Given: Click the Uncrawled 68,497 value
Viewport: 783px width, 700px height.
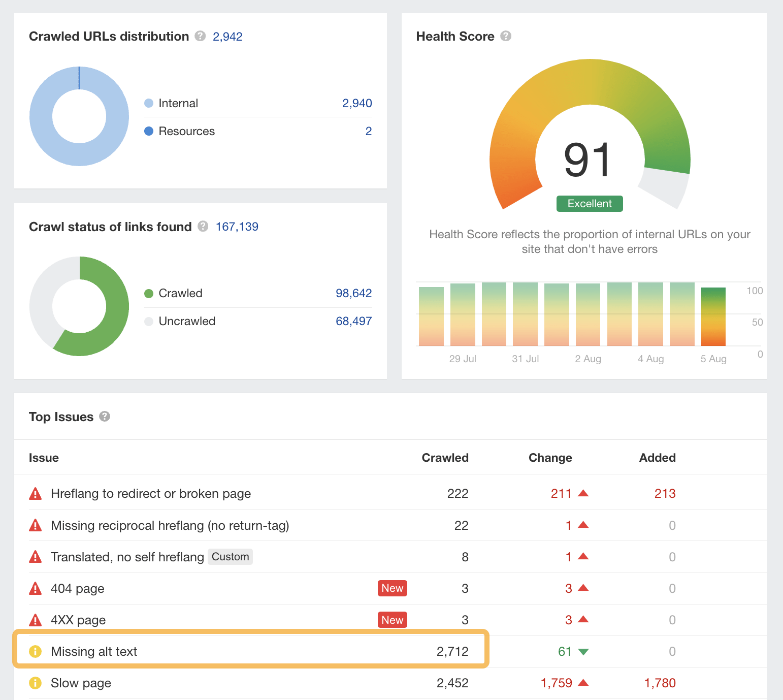Looking at the screenshot, I should pyautogui.click(x=353, y=321).
